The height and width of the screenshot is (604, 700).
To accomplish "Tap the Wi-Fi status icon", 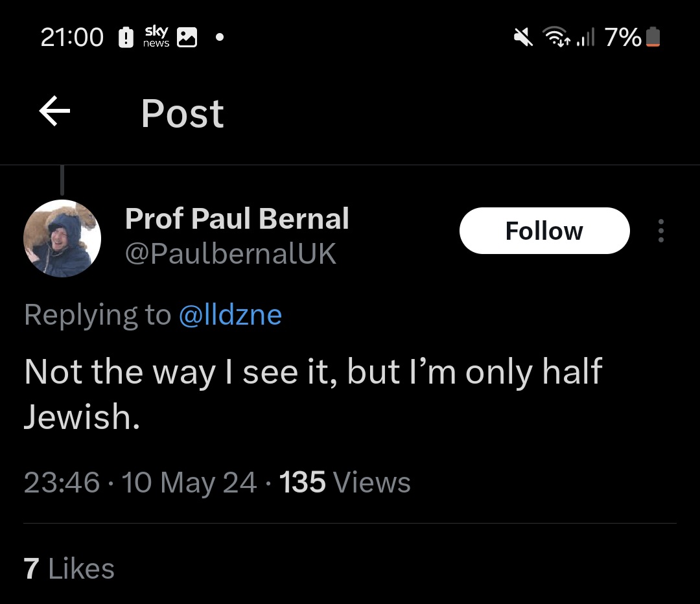I will [x=556, y=37].
